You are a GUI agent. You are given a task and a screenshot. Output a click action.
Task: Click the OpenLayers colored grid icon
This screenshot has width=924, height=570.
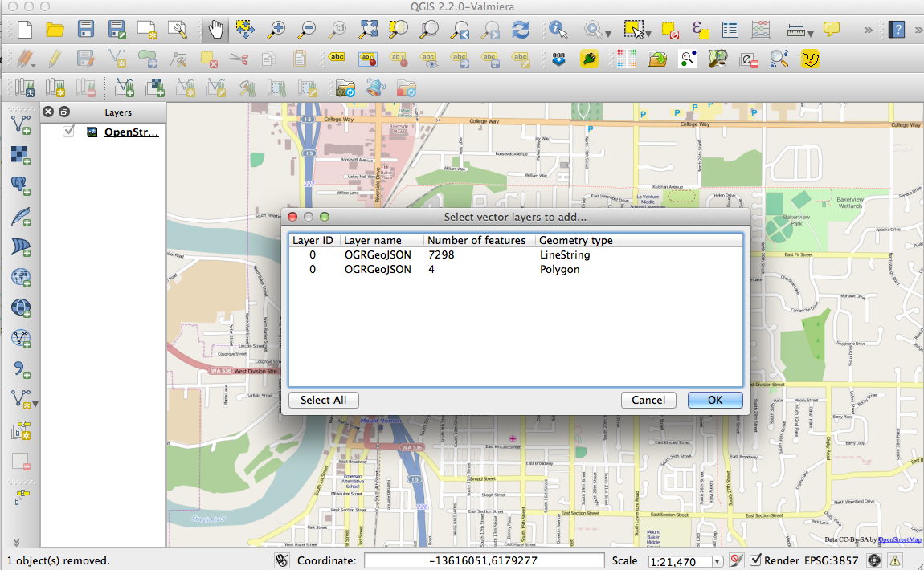tap(627, 59)
